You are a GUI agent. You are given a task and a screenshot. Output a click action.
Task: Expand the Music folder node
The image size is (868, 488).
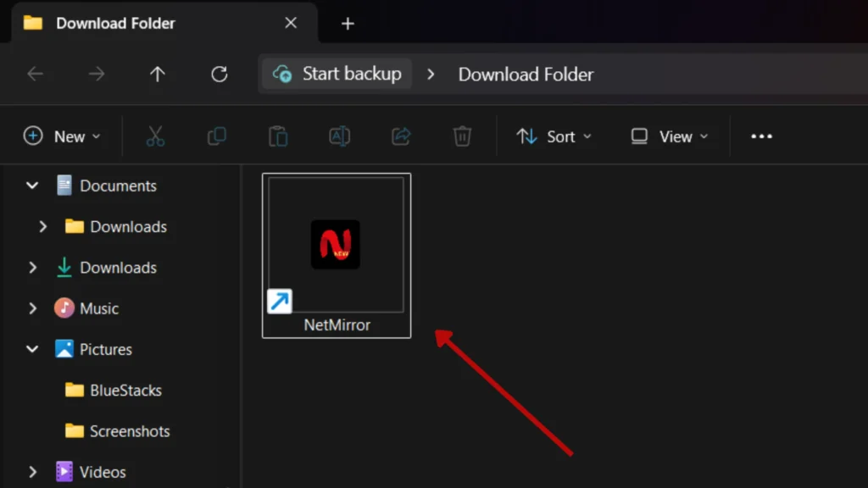[33, 308]
